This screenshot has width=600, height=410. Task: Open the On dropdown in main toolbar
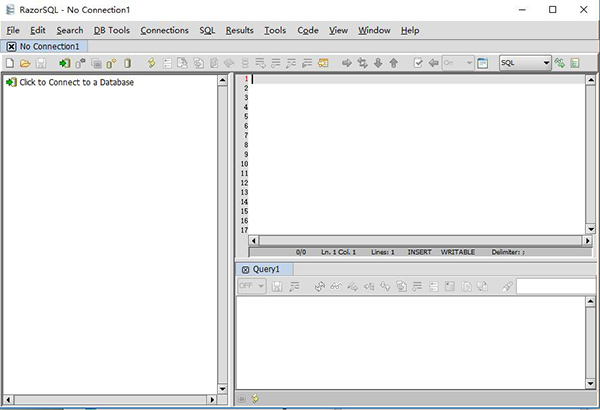(458, 63)
